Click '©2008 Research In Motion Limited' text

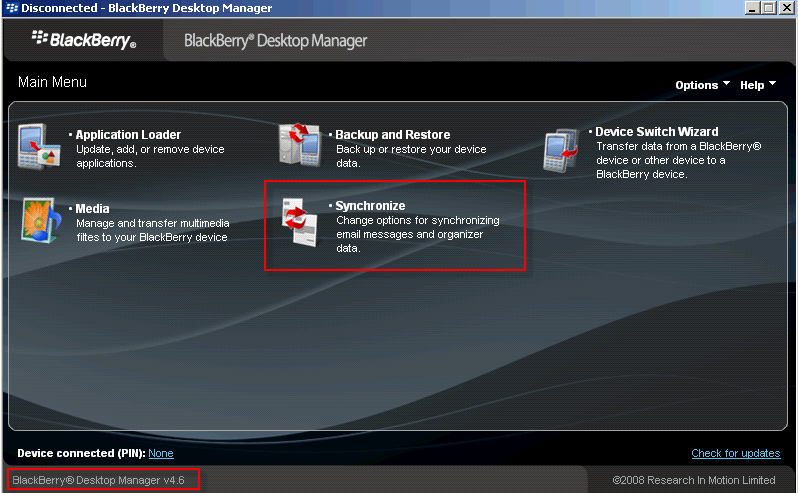click(694, 480)
